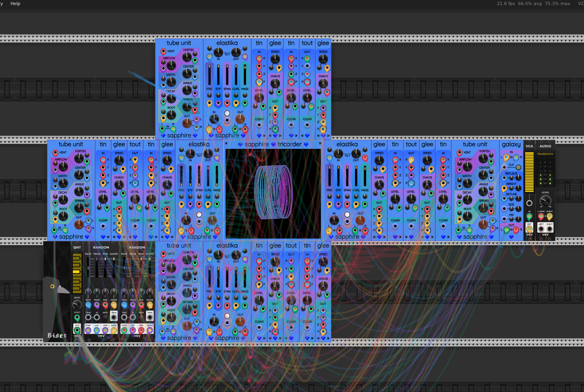584x392 pixels.
Task: Click the galaxy OUT L jack
Action: pos(506,230)
